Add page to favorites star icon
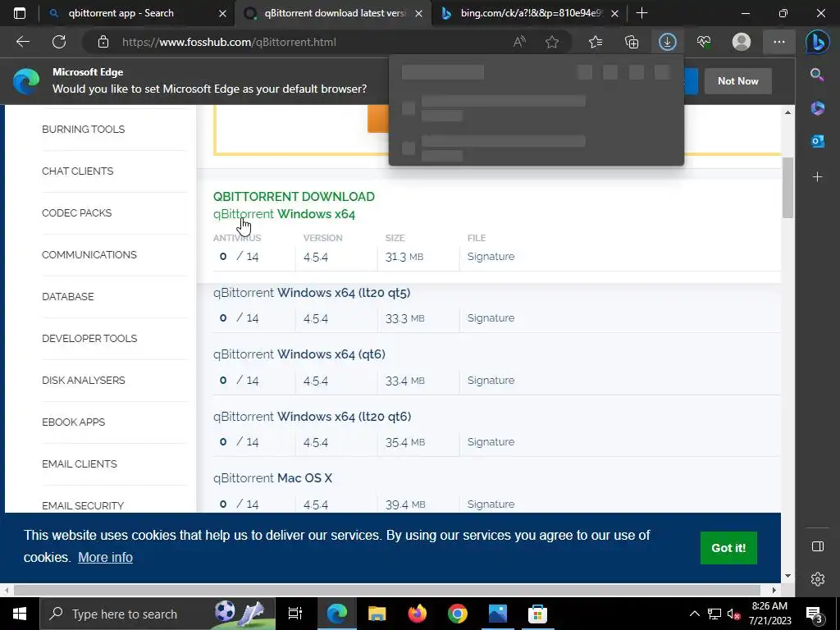 pyautogui.click(x=552, y=42)
